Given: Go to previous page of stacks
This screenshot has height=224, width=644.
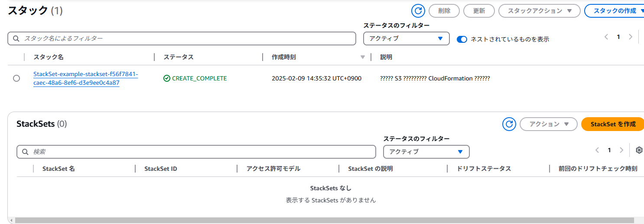Looking at the screenshot, I should pyautogui.click(x=607, y=37).
